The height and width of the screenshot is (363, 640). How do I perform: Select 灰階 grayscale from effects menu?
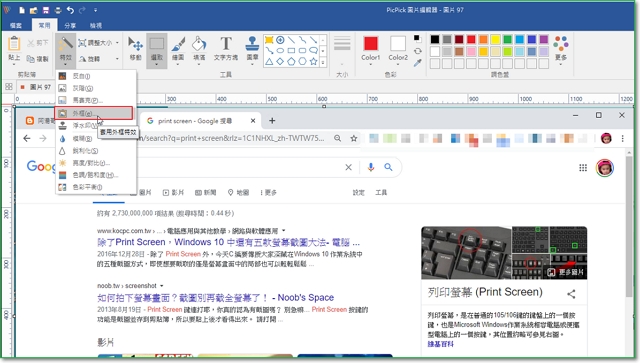point(96,88)
